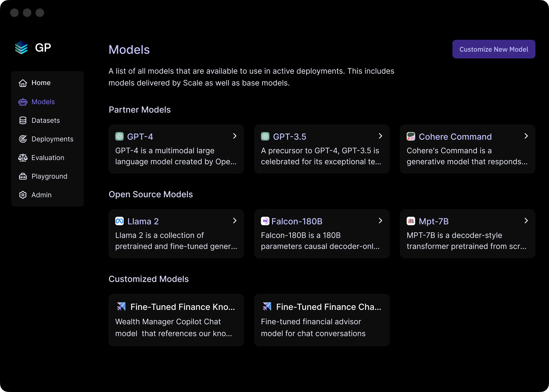Image resolution: width=549 pixels, height=392 pixels.
Task: Click the Datasets database icon
Action: [23, 120]
